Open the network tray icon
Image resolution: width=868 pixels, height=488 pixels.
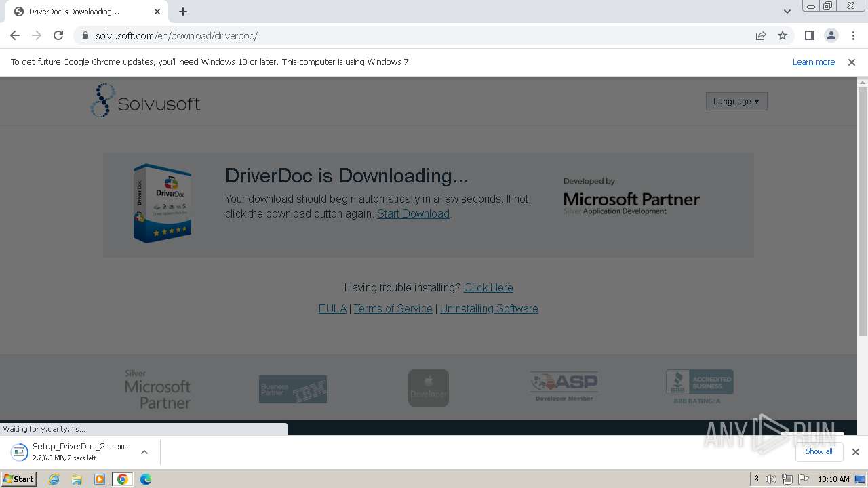pos(787,479)
